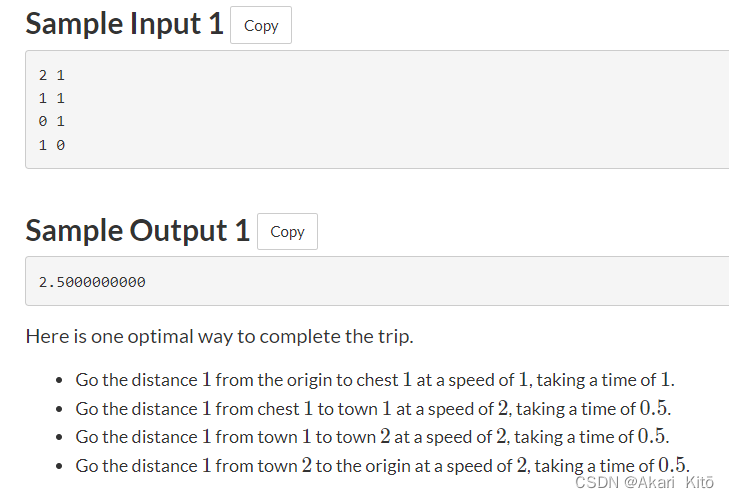This screenshot has width=729, height=498.
Task: Click the "Here is one optimal way" sentence
Action: coord(219,336)
